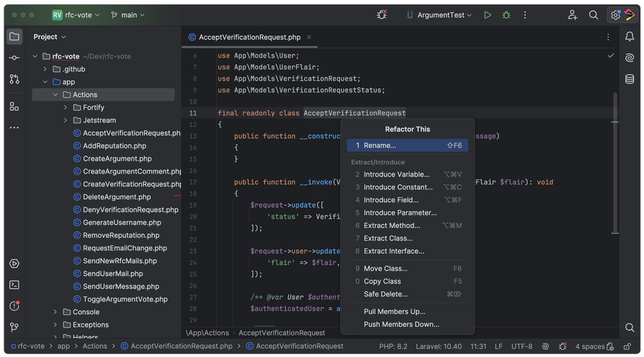This screenshot has width=644, height=357.
Task: Expand the Console folder
Action: pyautogui.click(x=56, y=312)
